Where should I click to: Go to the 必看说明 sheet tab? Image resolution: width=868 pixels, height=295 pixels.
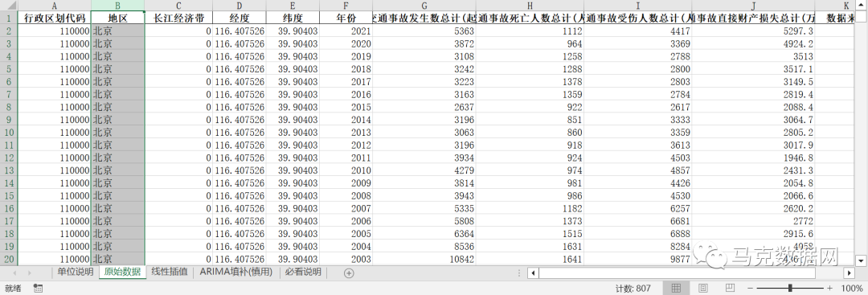click(303, 272)
